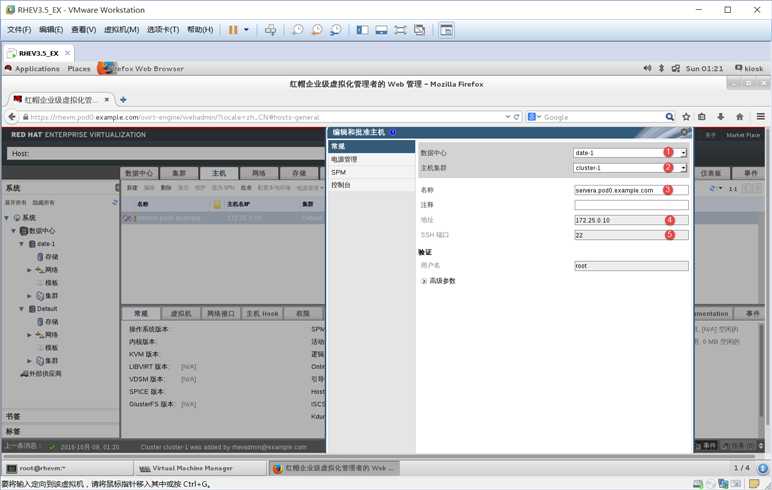Open the snapshot manager icon
Image resolution: width=772 pixels, height=490 pixels.
point(336,30)
